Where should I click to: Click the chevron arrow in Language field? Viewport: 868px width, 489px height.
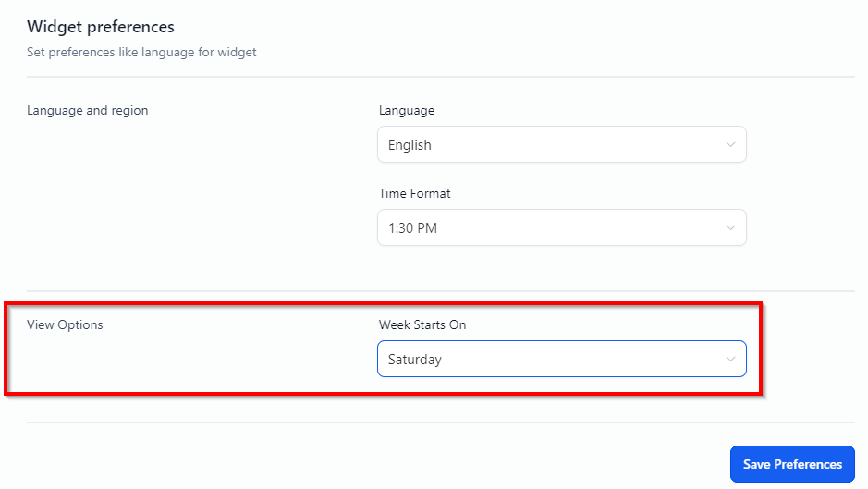tap(730, 145)
